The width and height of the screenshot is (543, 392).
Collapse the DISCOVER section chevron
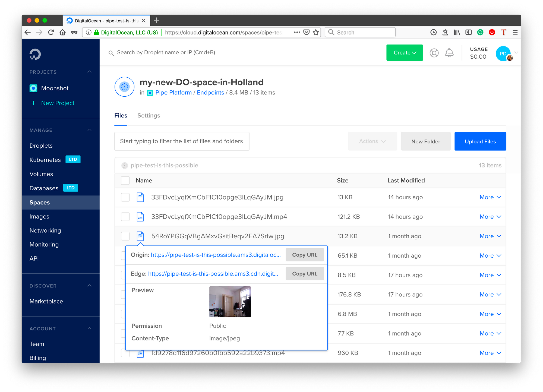(x=89, y=286)
